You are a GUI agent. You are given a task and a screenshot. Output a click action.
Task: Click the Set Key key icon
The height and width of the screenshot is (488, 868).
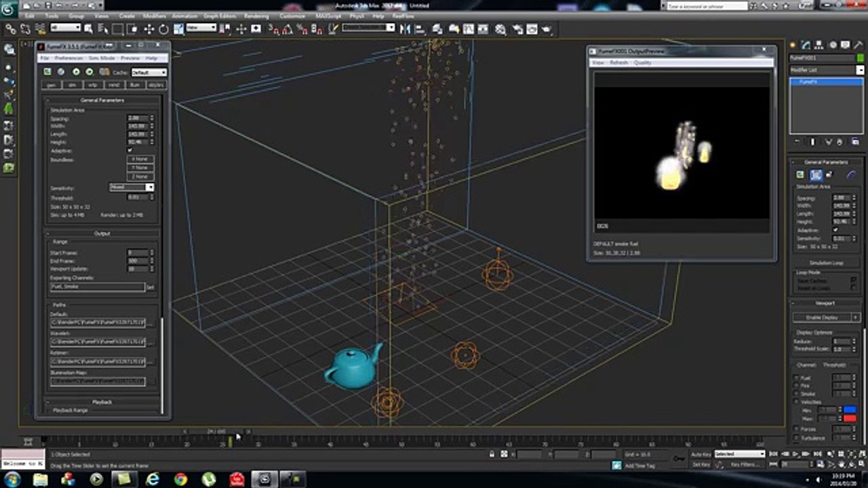(679, 459)
